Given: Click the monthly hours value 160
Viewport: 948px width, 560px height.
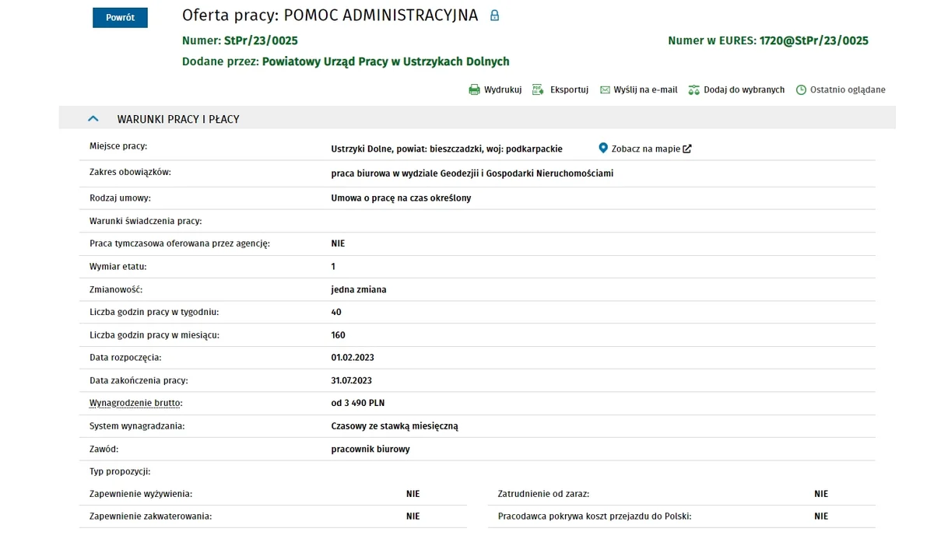Looking at the screenshot, I should point(339,335).
